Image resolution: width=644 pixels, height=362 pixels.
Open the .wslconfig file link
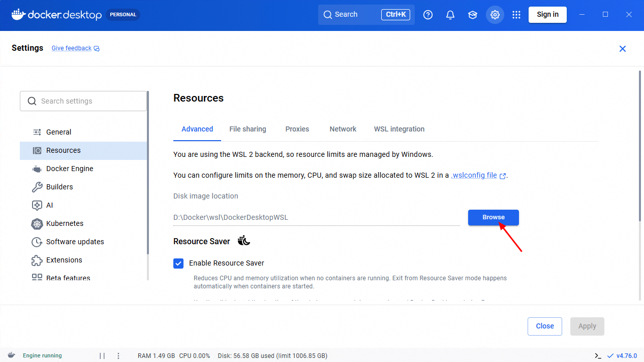coord(474,175)
